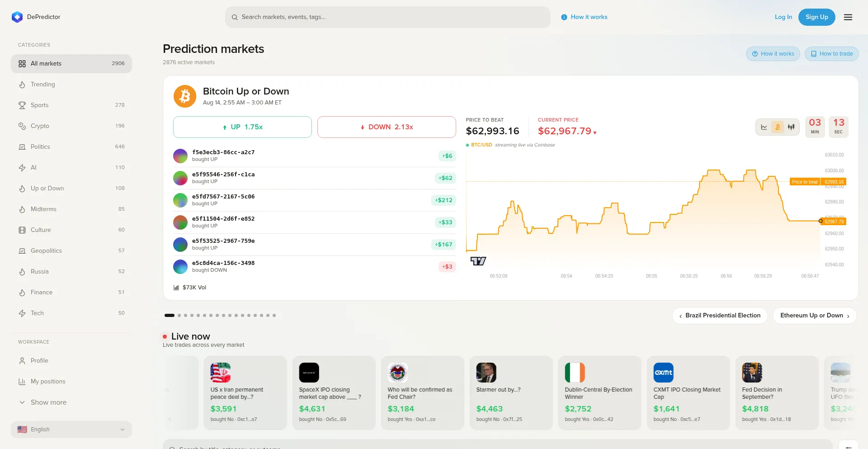Open the Midterms category
This screenshot has height=449, width=868.
click(x=71, y=209)
